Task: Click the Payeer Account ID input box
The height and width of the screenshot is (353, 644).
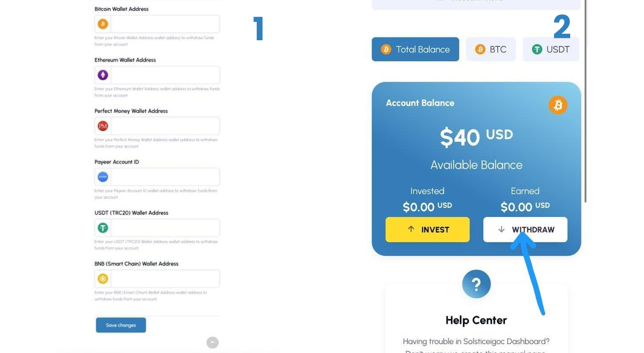Action: pyautogui.click(x=165, y=177)
